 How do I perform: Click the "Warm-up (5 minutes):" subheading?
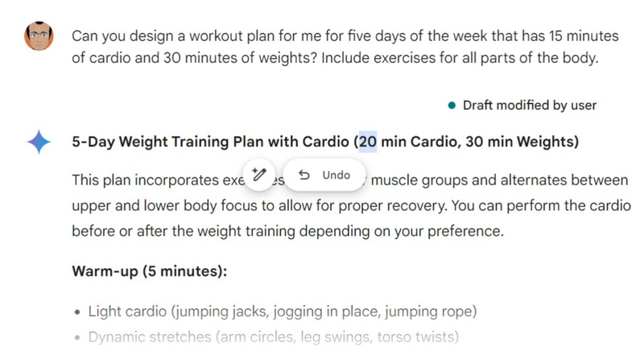(149, 271)
